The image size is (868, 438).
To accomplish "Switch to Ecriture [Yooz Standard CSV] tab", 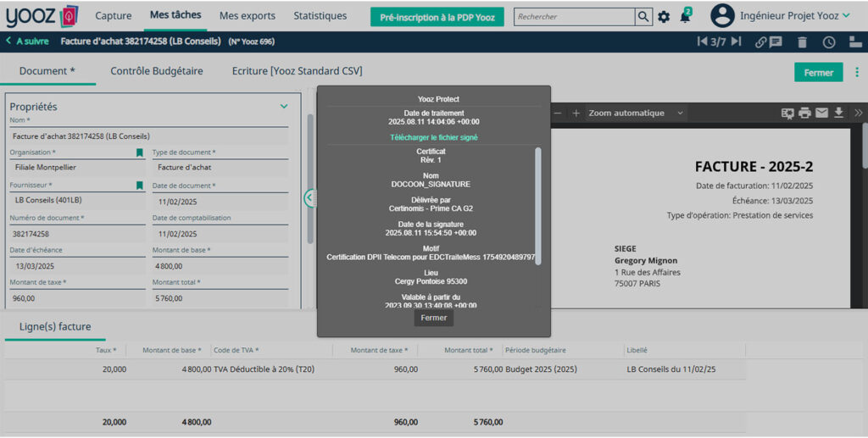I will [x=298, y=71].
